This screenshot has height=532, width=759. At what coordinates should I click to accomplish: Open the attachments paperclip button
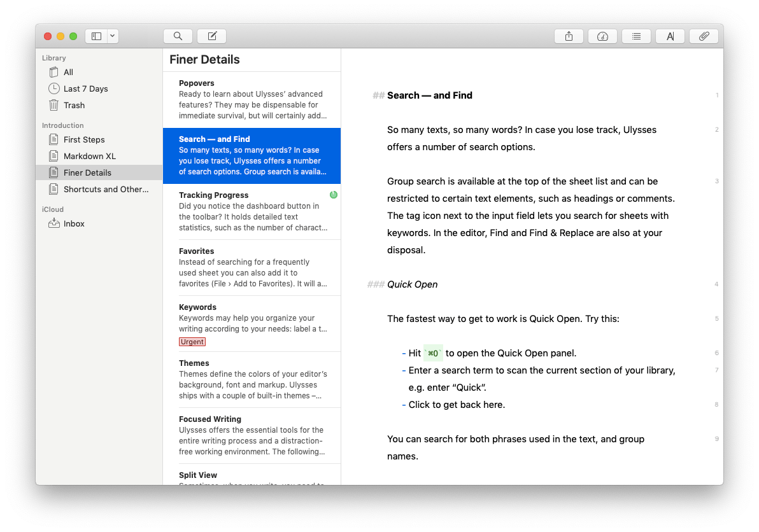pos(704,36)
